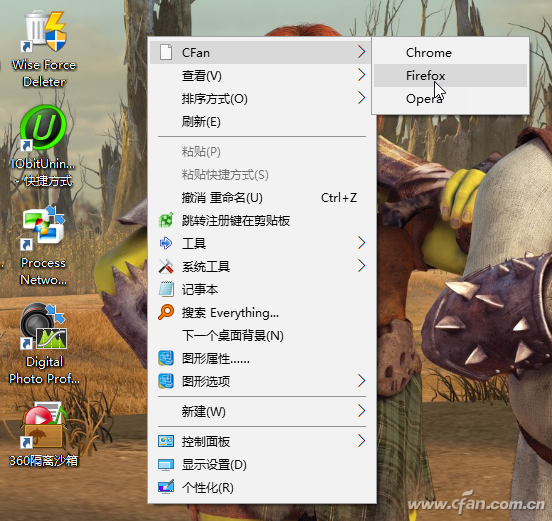Open 个性化(R) menu entry
The height and width of the screenshot is (521, 552).
point(262,488)
